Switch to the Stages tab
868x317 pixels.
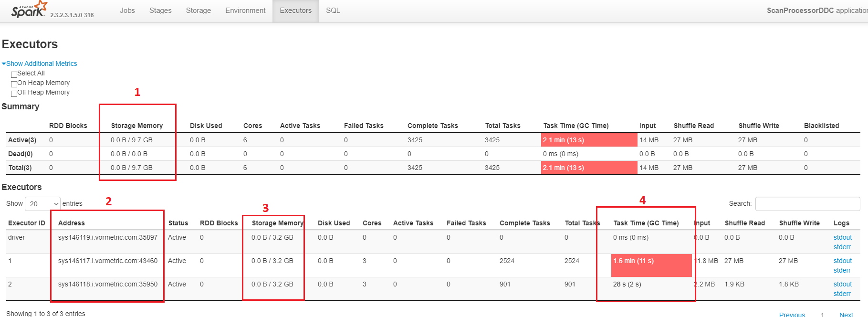click(x=160, y=11)
